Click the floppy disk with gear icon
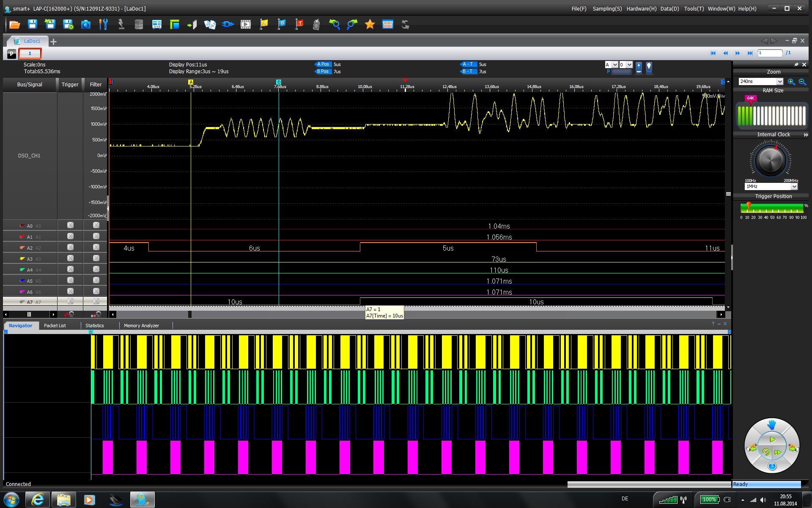The width and height of the screenshot is (812, 508). tap(68, 25)
